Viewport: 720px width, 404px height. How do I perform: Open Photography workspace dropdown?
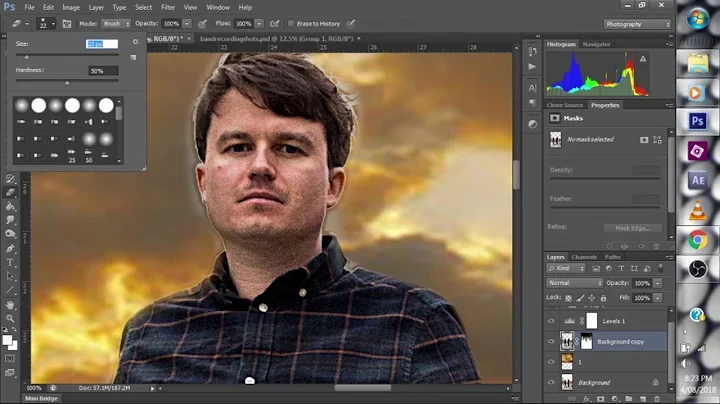click(x=637, y=24)
